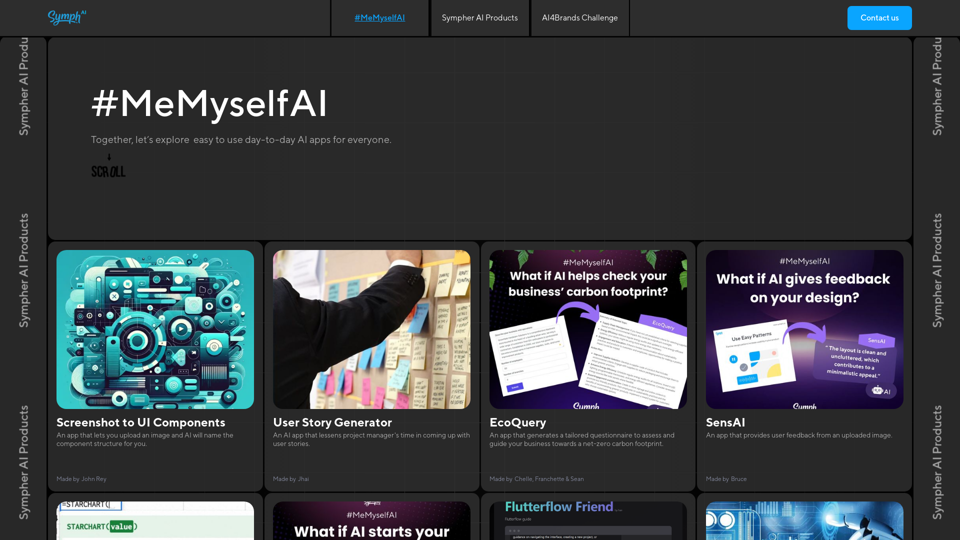
Task: Click the Screenshot to UI Components description
Action: [x=145, y=440]
